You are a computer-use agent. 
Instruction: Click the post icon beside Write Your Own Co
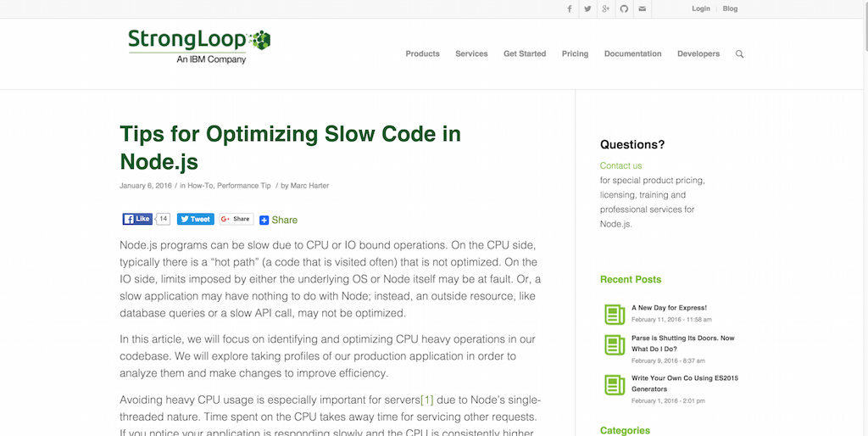click(615, 384)
